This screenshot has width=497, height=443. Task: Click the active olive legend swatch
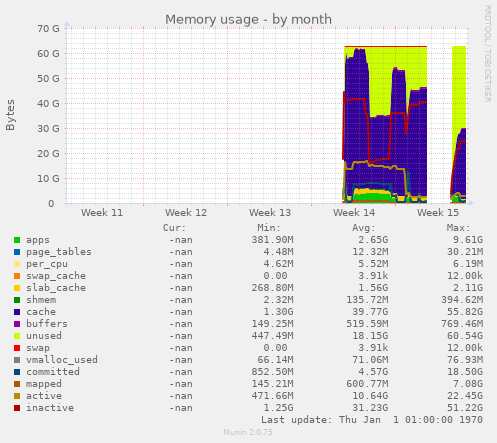(x=17, y=396)
